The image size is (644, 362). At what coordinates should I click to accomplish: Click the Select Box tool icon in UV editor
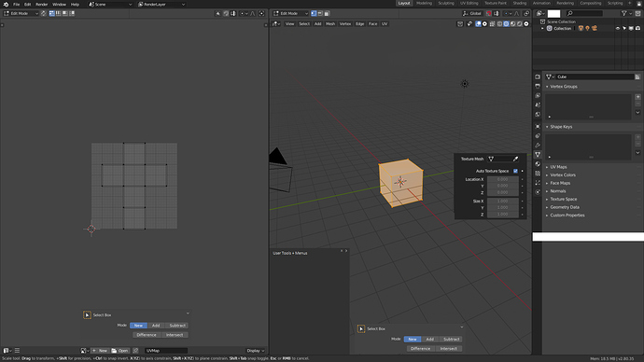pos(87,314)
